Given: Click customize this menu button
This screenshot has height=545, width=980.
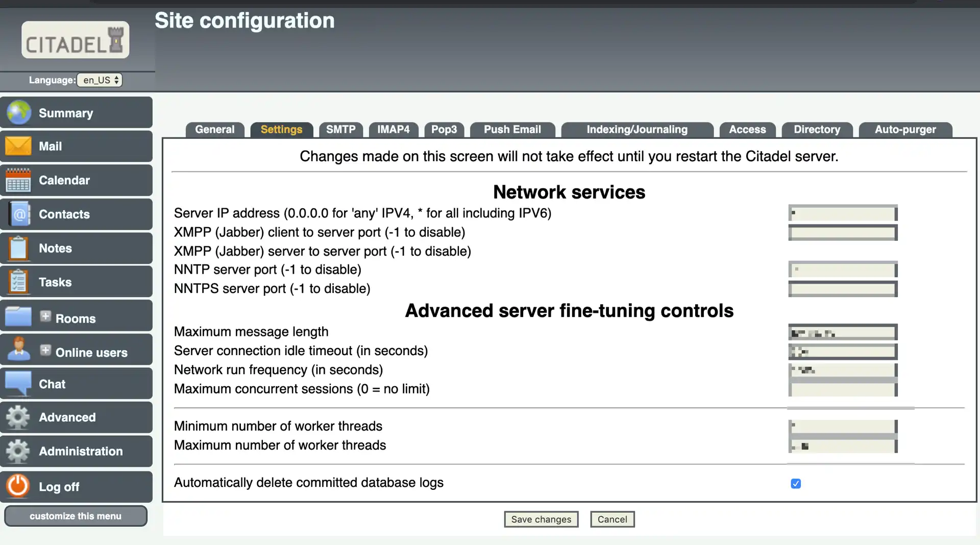Looking at the screenshot, I should tap(76, 516).
